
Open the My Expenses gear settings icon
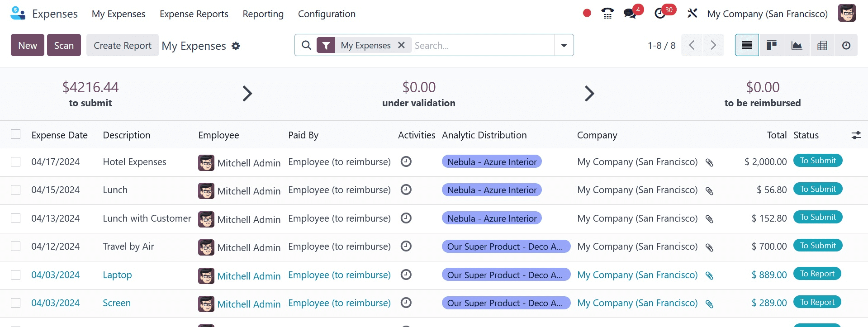[236, 46]
